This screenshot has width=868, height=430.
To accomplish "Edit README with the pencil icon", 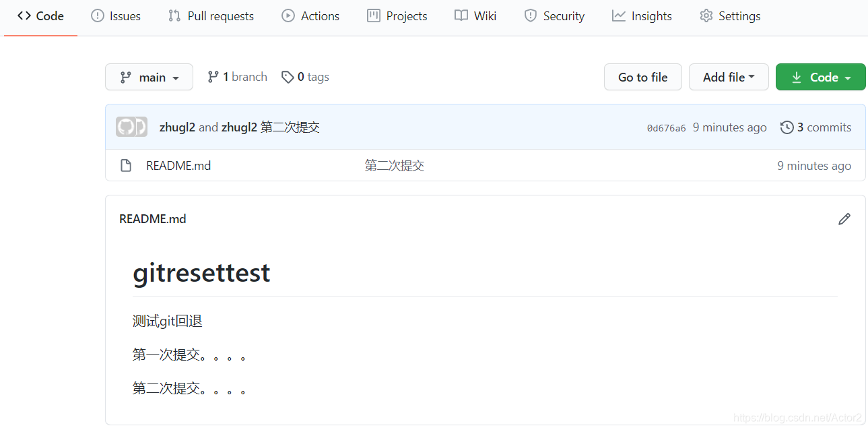I will tap(844, 219).
